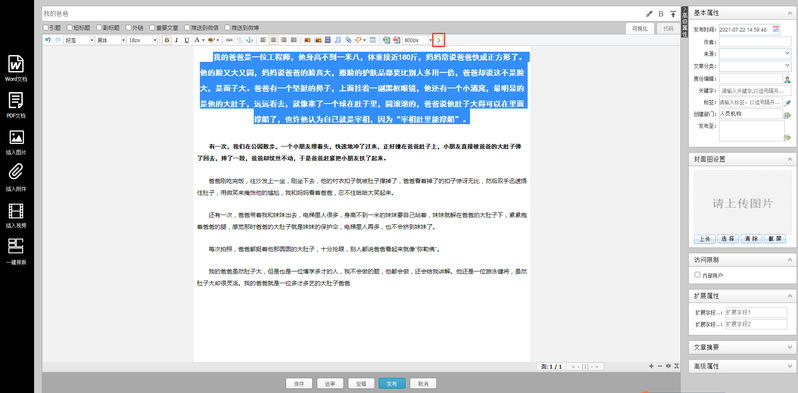Screen dimensions: 798x393
Task: Expand the 文章摘要 panel
Action: click(x=740, y=347)
